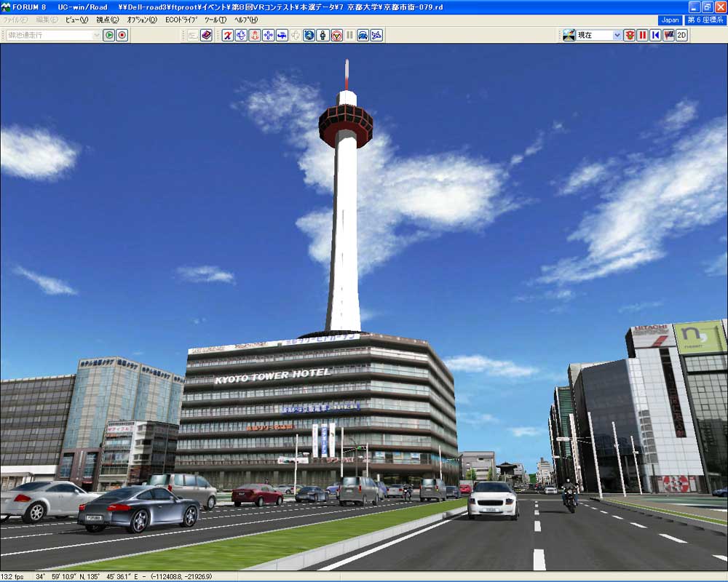Click the red sedan in the 3D view
The width and height of the screenshot is (728, 582).
257,495
